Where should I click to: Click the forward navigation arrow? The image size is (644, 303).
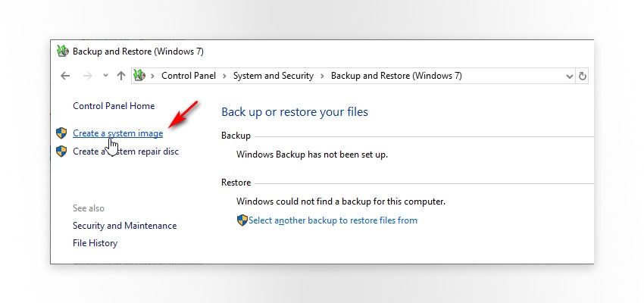point(86,76)
